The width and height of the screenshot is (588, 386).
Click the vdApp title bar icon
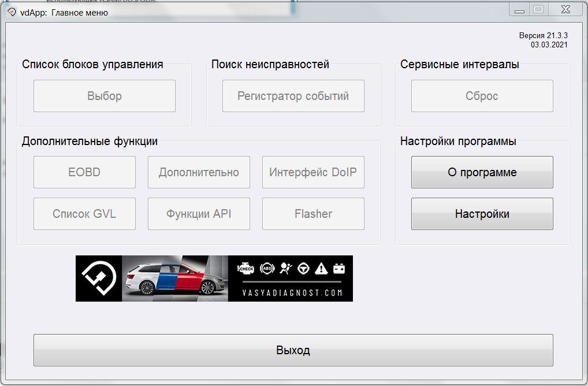12,12
